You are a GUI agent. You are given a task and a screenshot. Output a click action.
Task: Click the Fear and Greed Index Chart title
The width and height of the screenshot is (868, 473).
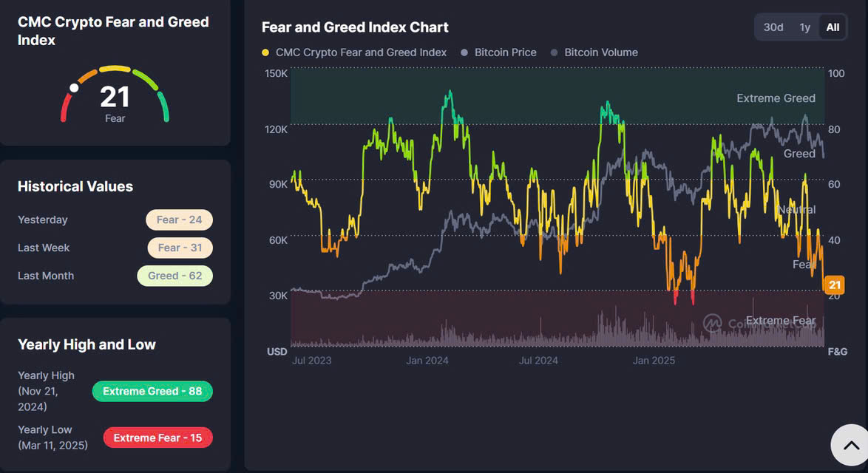click(x=355, y=27)
